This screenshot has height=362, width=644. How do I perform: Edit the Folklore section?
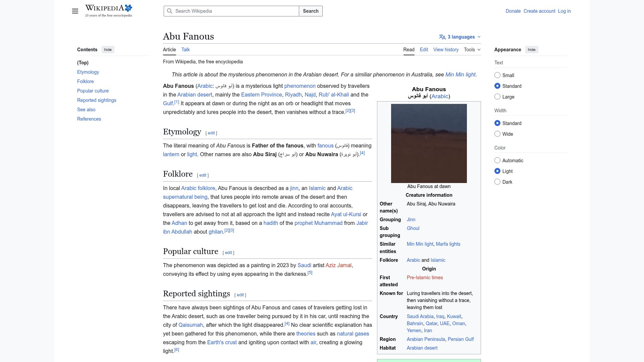point(203,175)
